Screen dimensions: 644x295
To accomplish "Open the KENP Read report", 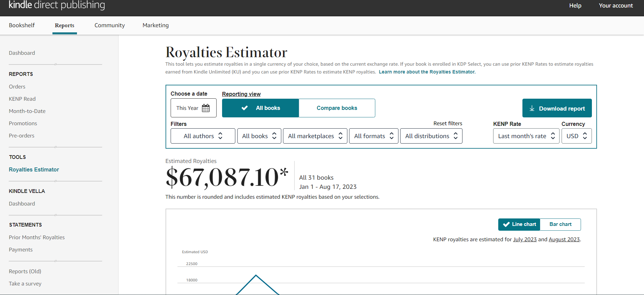I will coord(22,99).
